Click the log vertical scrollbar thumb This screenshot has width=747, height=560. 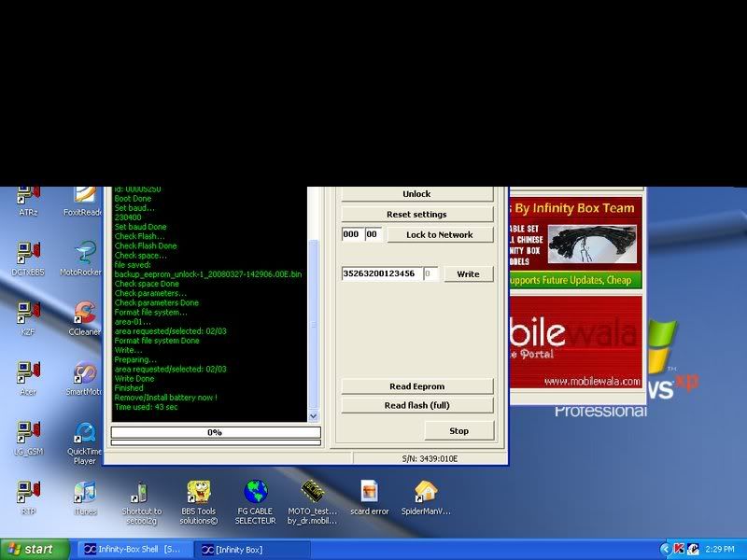pos(313,324)
